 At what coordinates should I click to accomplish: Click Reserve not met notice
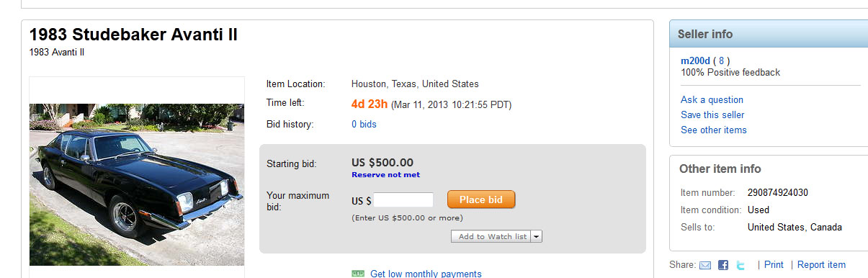tap(385, 175)
